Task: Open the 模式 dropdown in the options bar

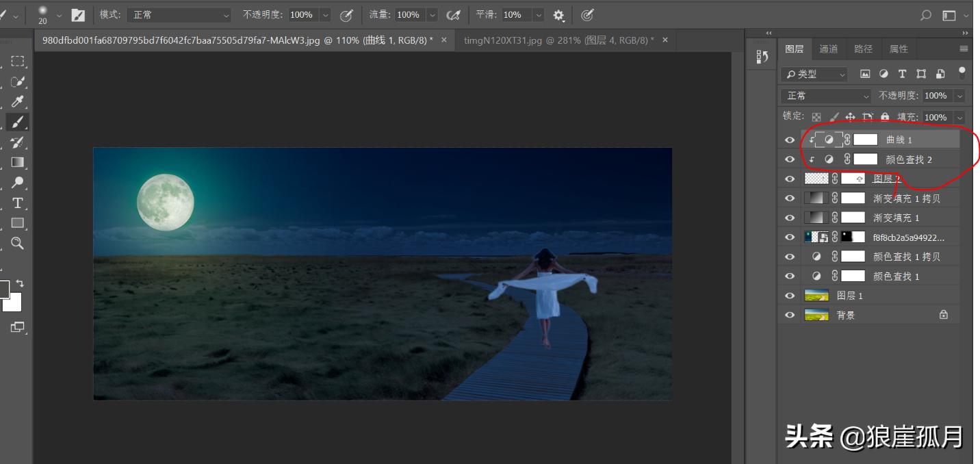Action: coord(179,14)
